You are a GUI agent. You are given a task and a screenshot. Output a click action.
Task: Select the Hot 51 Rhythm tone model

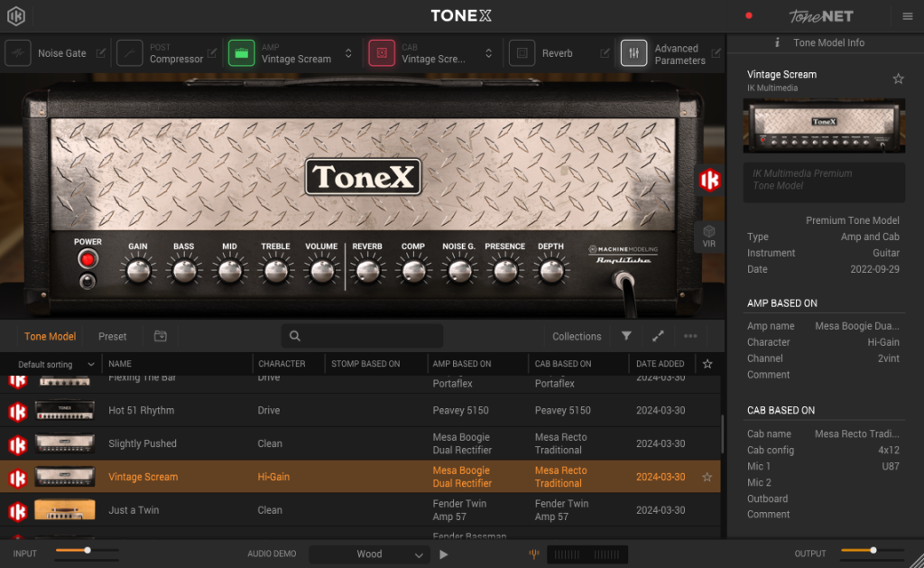(x=360, y=411)
